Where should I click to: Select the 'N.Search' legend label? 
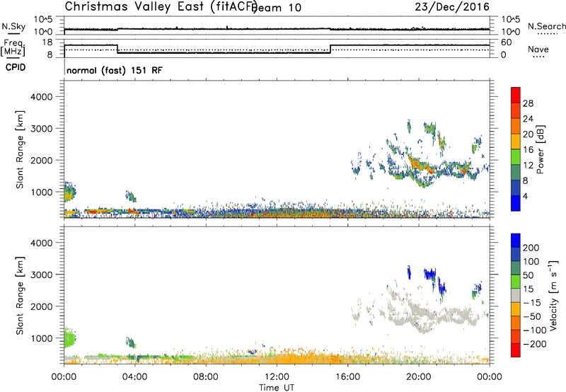tap(546, 26)
